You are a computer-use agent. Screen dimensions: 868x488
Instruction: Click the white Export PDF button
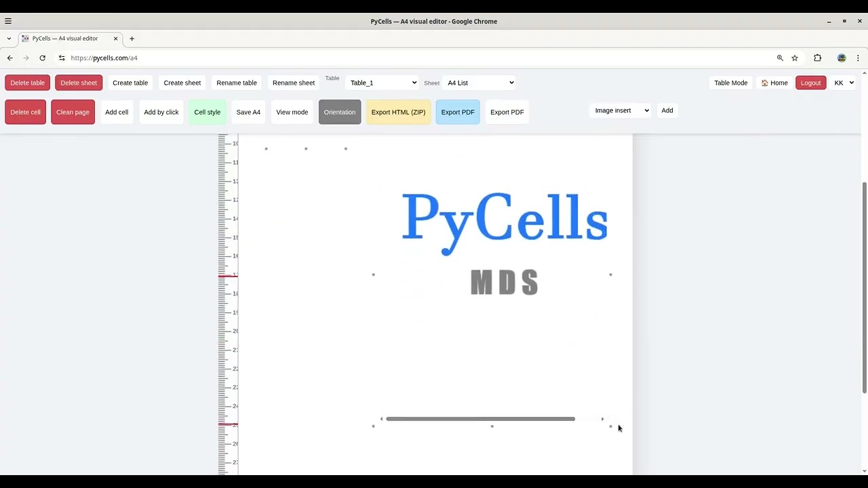(507, 113)
